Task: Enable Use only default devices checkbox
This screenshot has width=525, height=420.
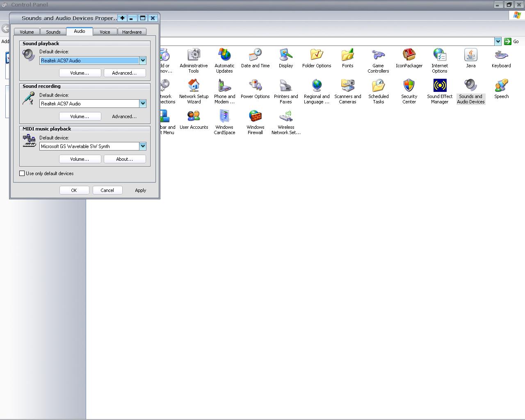Action: click(22, 173)
